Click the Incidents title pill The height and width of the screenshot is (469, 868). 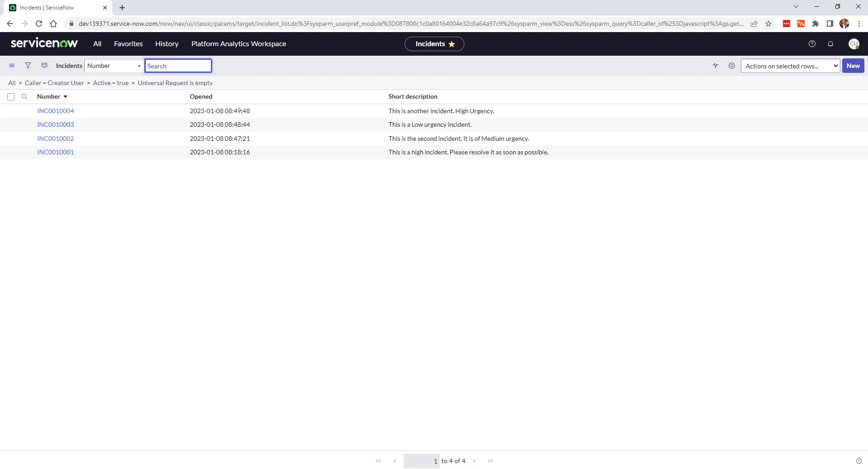click(x=434, y=44)
